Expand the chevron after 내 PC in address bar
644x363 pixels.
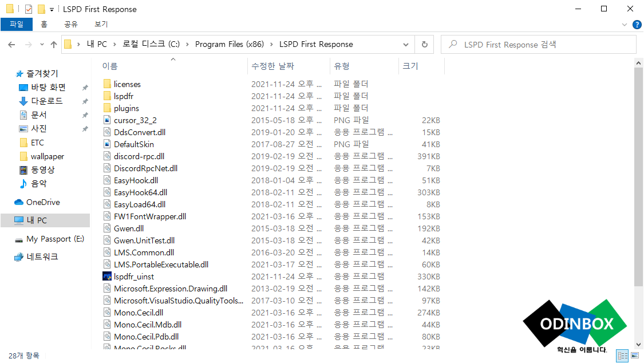114,44
